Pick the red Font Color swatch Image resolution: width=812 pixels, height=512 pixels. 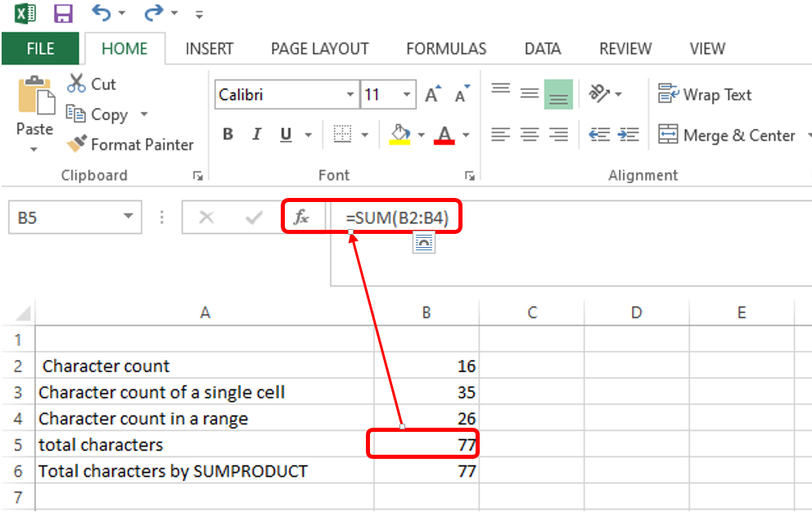coord(445,134)
